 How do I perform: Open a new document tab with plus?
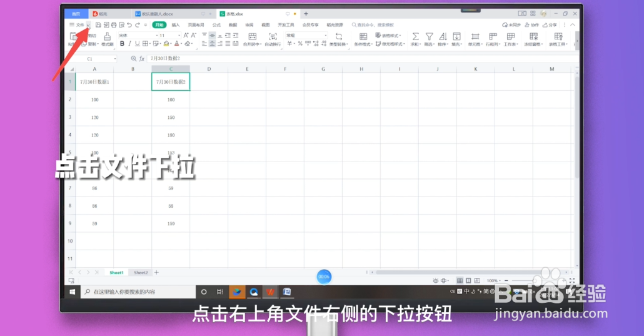click(306, 14)
